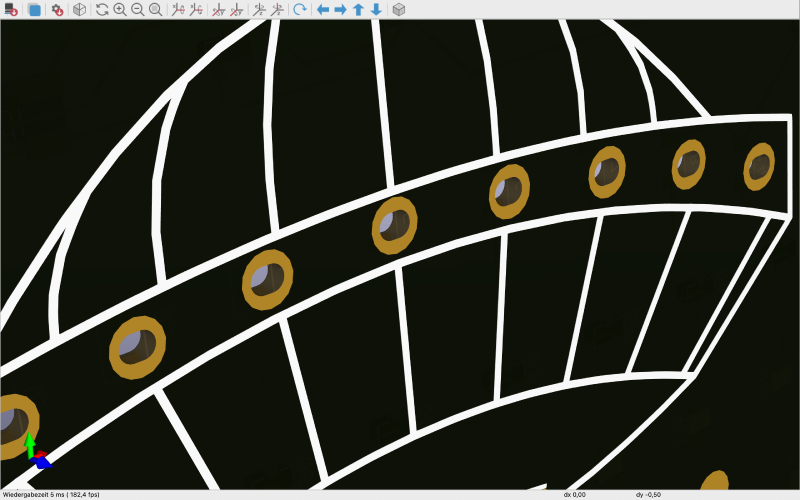Click the zoom-to-fit magnifier icon
Image resolution: width=800 pixels, height=500 pixels.
pyautogui.click(x=156, y=9)
